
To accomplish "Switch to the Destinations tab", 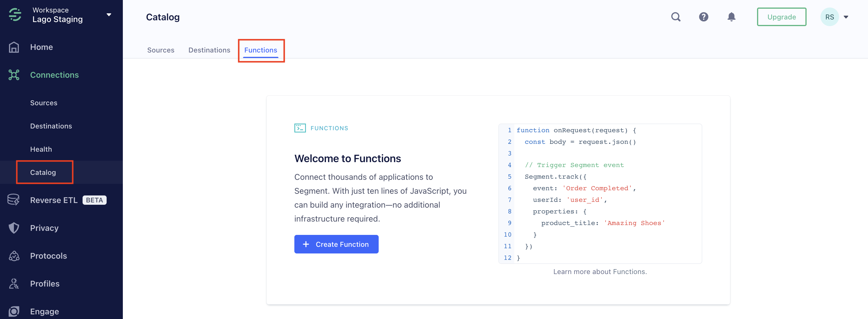I will (x=209, y=50).
